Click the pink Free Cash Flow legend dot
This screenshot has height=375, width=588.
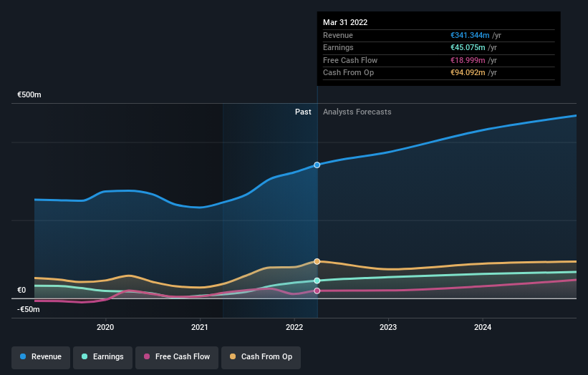point(147,356)
